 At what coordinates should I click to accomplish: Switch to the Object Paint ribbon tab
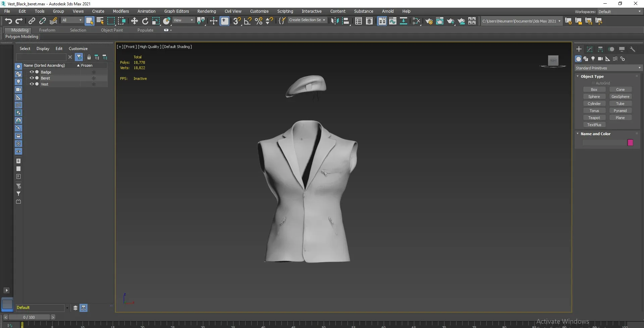tap(112, 30)
